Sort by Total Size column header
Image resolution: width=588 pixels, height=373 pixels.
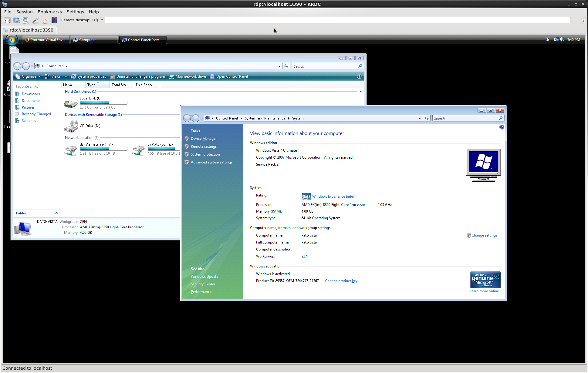[122, 85]
